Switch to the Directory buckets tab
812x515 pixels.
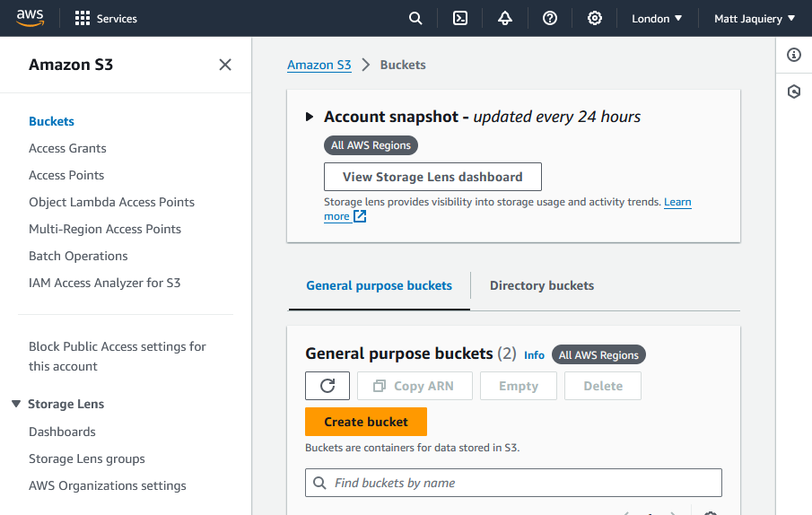click(x=541, y=285)
